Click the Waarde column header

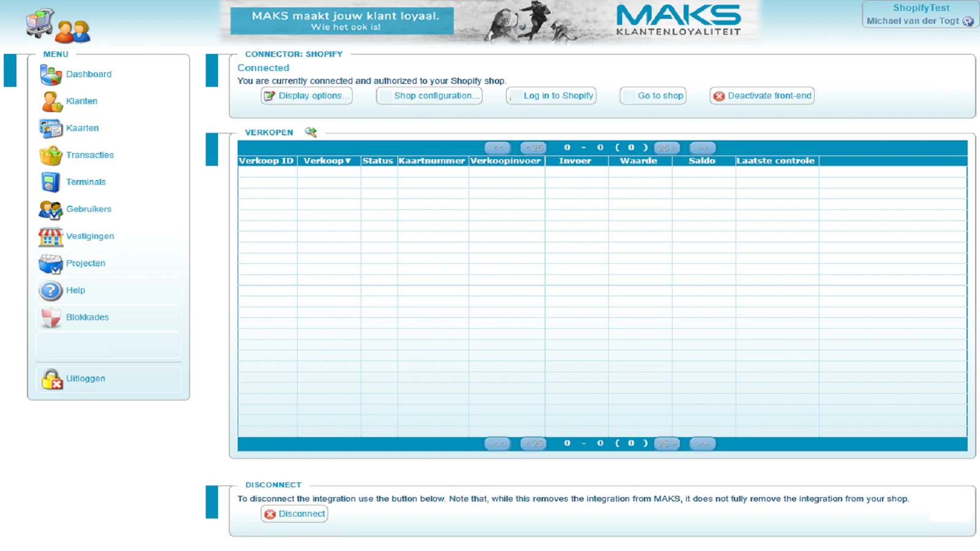point(639,161)
